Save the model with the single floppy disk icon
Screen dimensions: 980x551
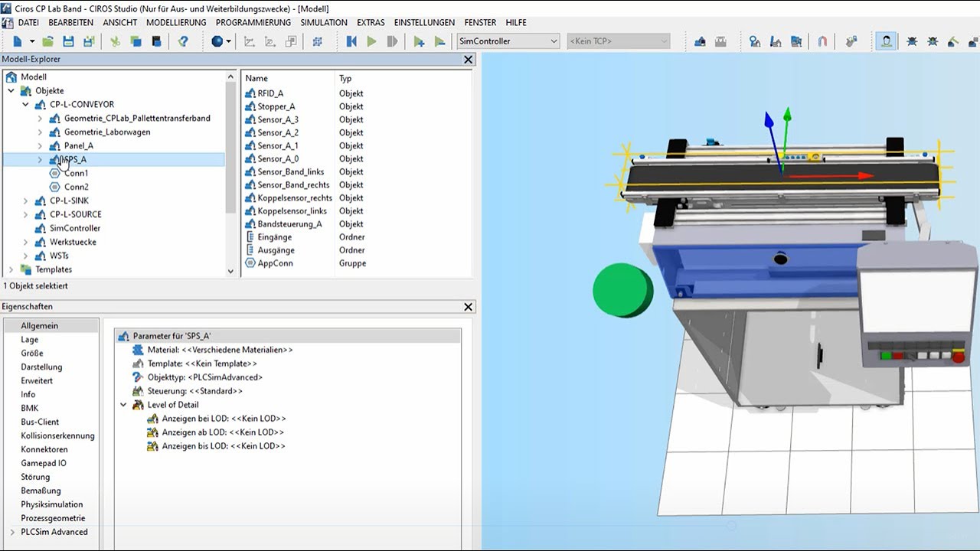pyautogui.click(x=68, y=41)
